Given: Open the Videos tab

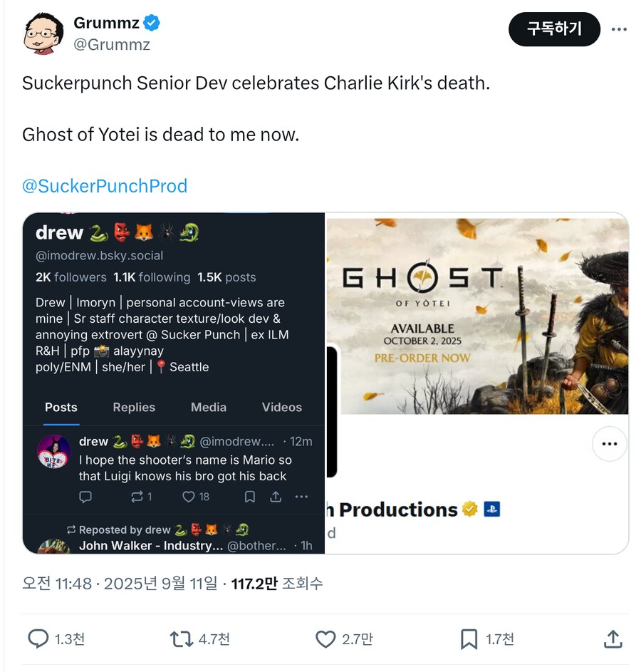Looking at the screenshot, I should (x=282, y=407).
